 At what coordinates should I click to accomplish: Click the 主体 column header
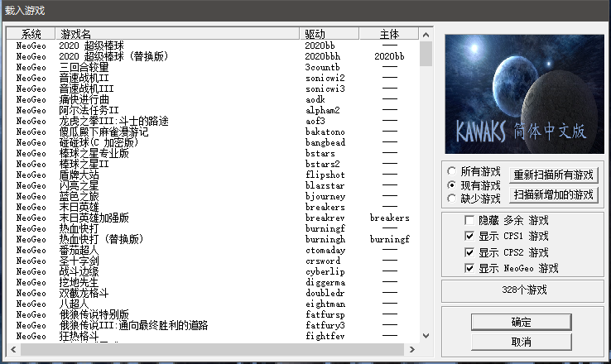click(x=389, y=34)
